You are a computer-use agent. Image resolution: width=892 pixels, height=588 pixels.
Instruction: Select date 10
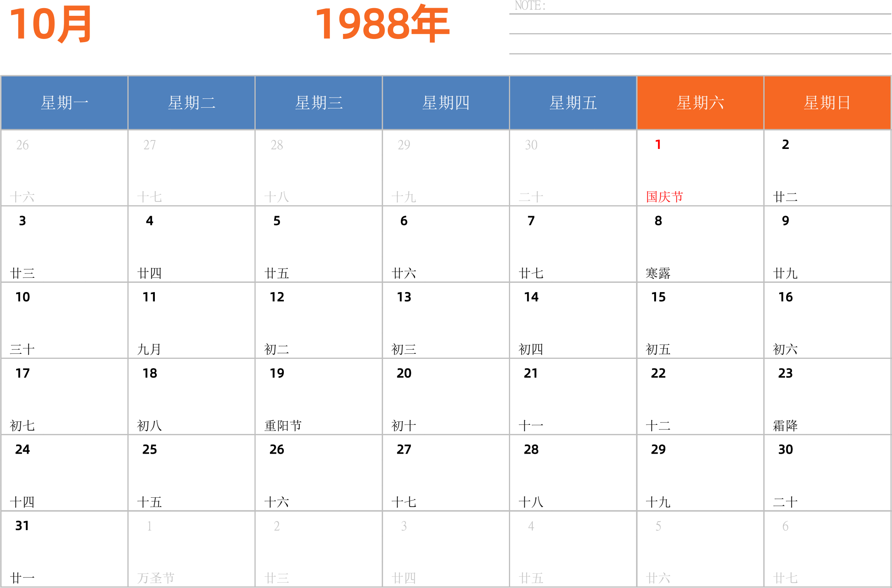(x=22, y=297)
